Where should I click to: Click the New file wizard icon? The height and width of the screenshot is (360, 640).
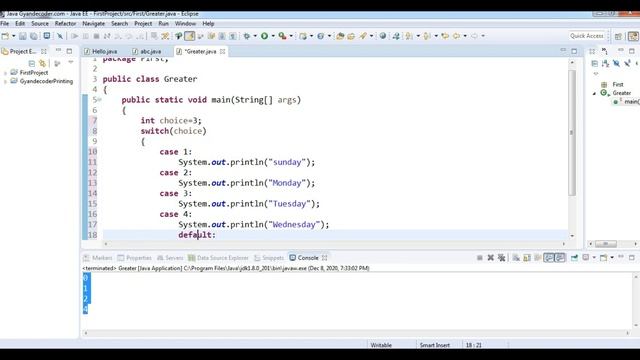5,36
